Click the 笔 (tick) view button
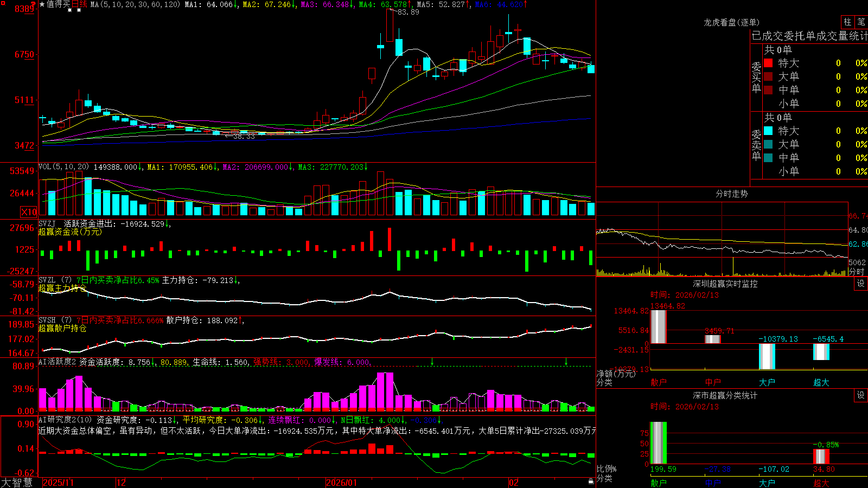868x488 pixels. (x=861, y=22)
